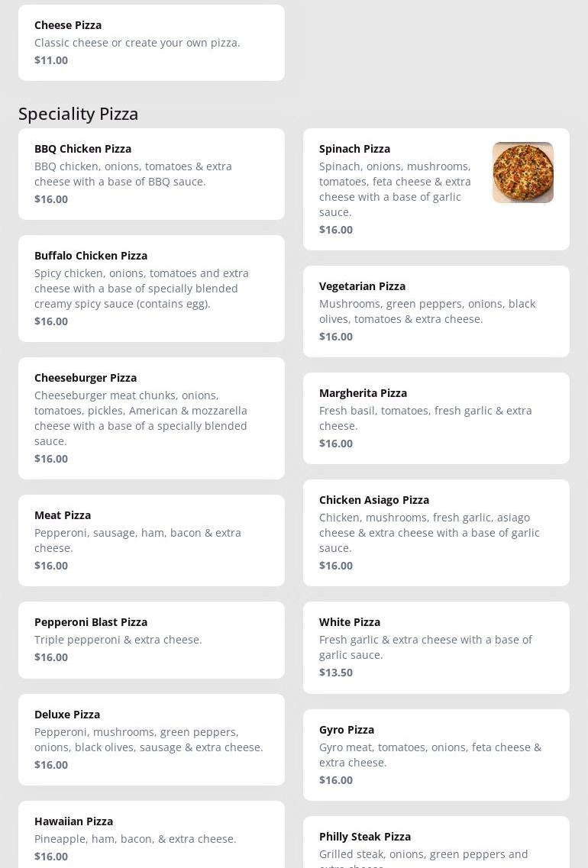Screen dimensions: 588x868
Task: Click the $13.50 price on White Pizza
Action: (x=336, y=673)
